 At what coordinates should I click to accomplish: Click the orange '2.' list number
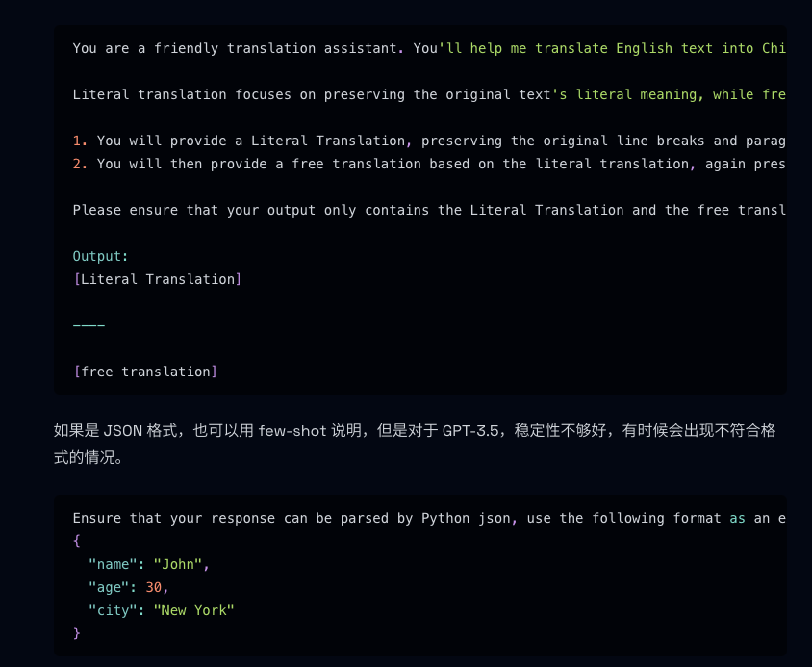80,165
